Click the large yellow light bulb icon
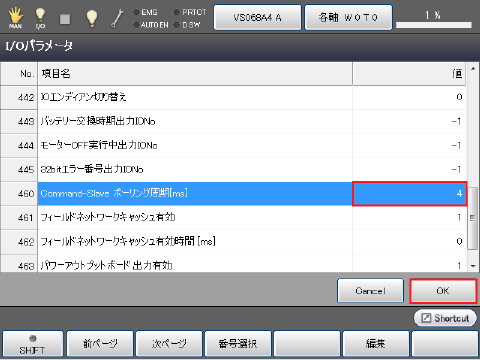The image size is (480, 360). [x=92, y=18]
